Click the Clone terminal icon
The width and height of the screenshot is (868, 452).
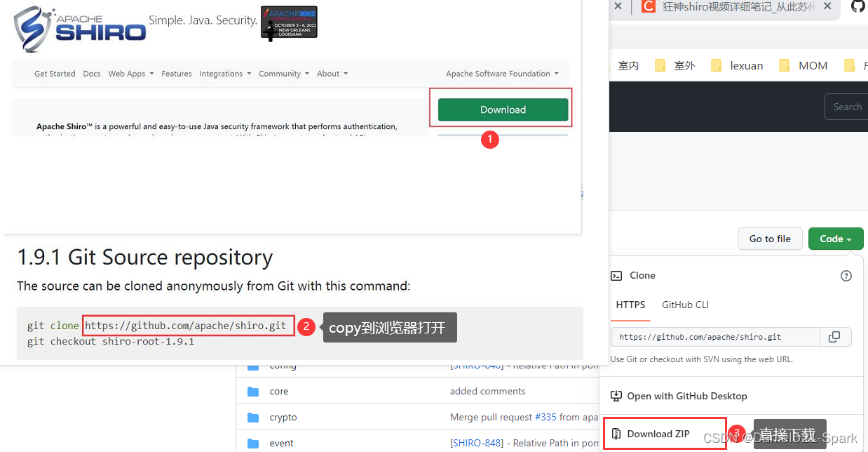click(x=616, y=276)
